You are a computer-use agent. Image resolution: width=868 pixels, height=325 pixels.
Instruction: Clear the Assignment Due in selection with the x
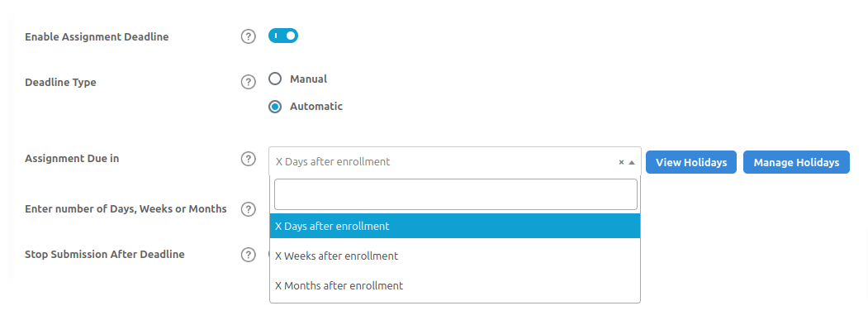[x=621, y=162]
